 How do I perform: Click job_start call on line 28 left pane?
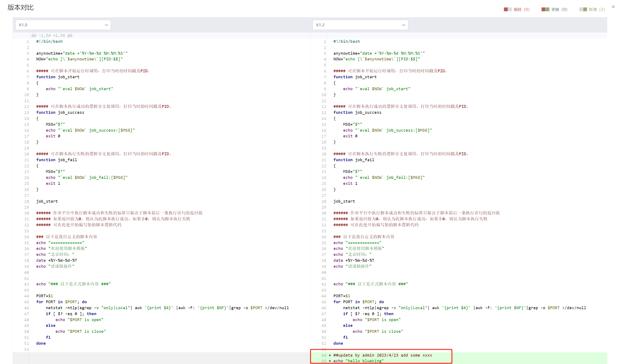tap(47, 201)
